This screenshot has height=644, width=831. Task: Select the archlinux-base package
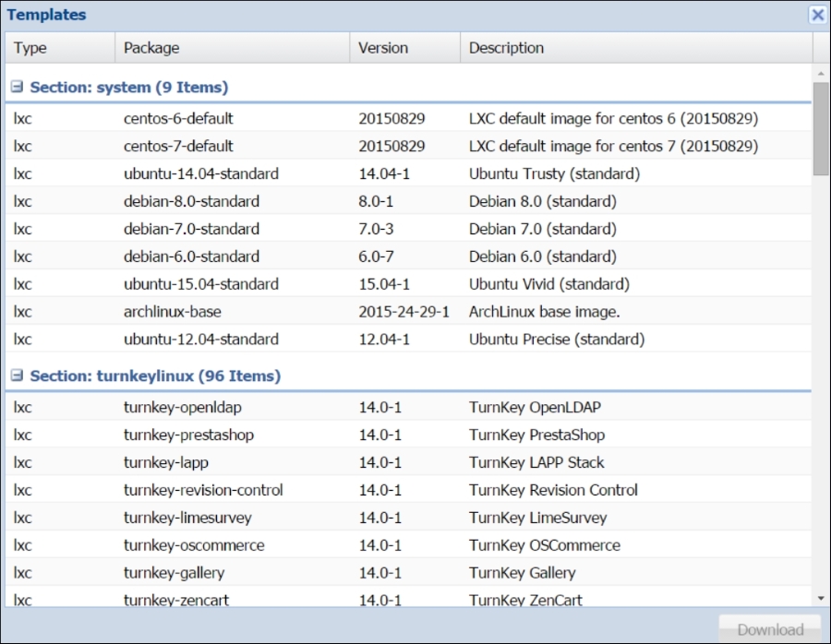[173, 312]
